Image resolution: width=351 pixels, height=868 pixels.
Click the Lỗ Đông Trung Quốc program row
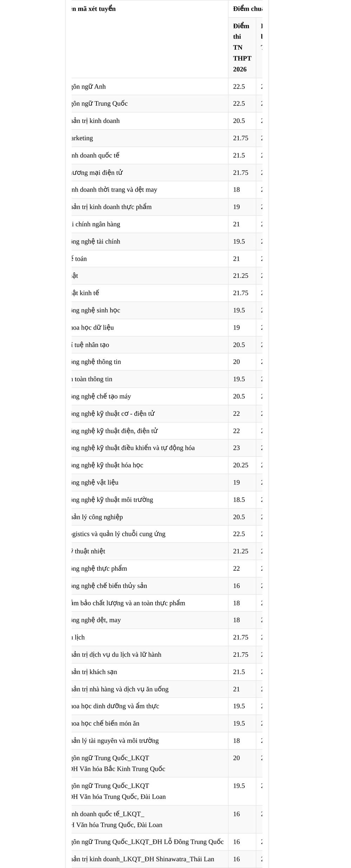click(167, 842)
